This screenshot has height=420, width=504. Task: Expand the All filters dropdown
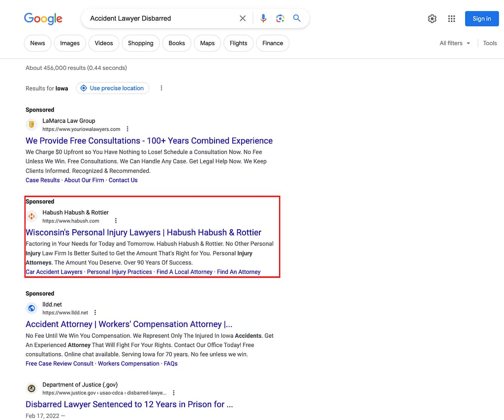[454, 43]
